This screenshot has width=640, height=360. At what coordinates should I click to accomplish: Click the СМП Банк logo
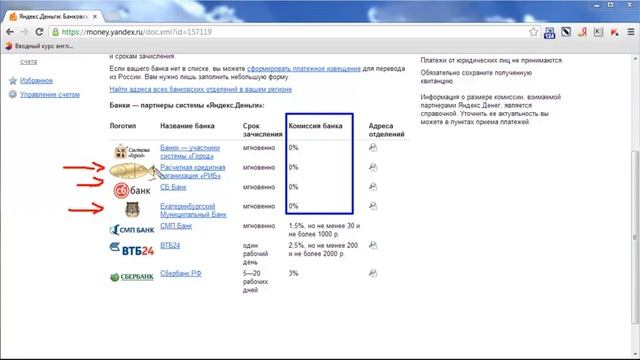pyautogui.click(x=132, y=230)
